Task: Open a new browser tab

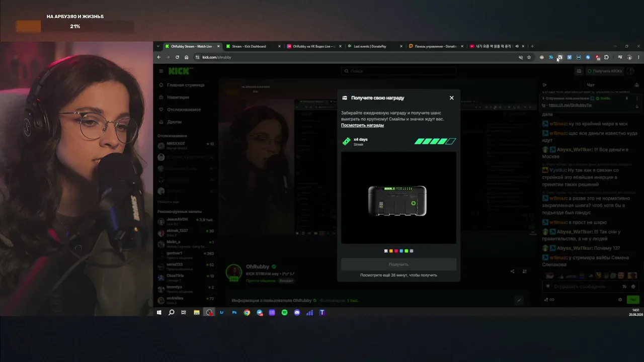Action: pos(532,46)
